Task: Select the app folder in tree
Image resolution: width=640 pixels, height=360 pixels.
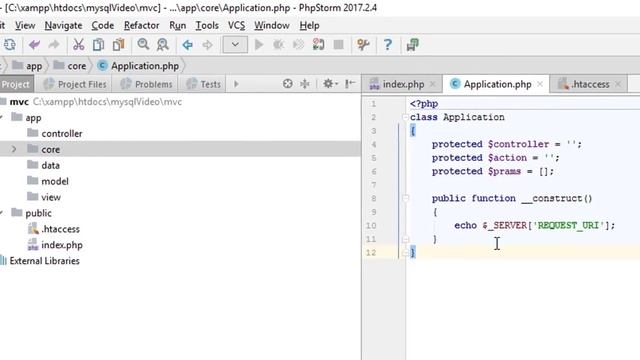Action: [180, 118]
